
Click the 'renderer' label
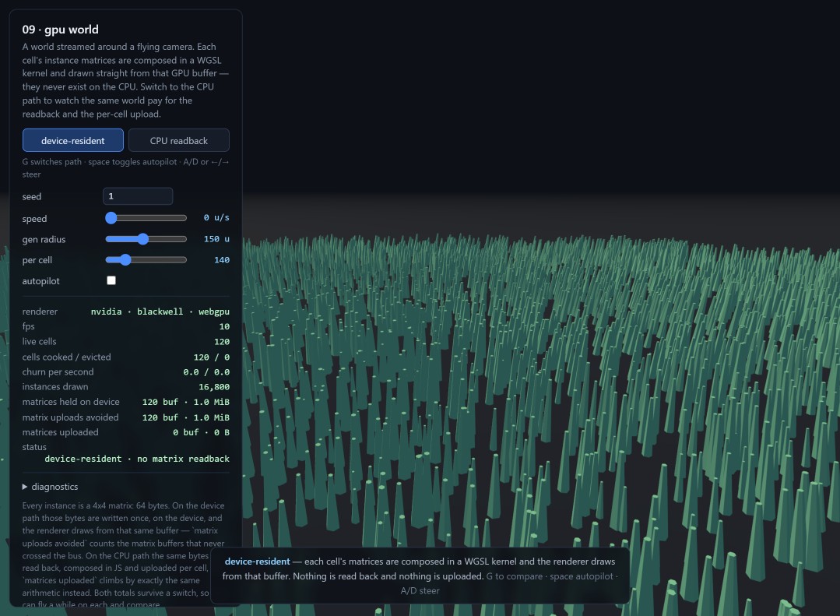(x=40, y=312)
